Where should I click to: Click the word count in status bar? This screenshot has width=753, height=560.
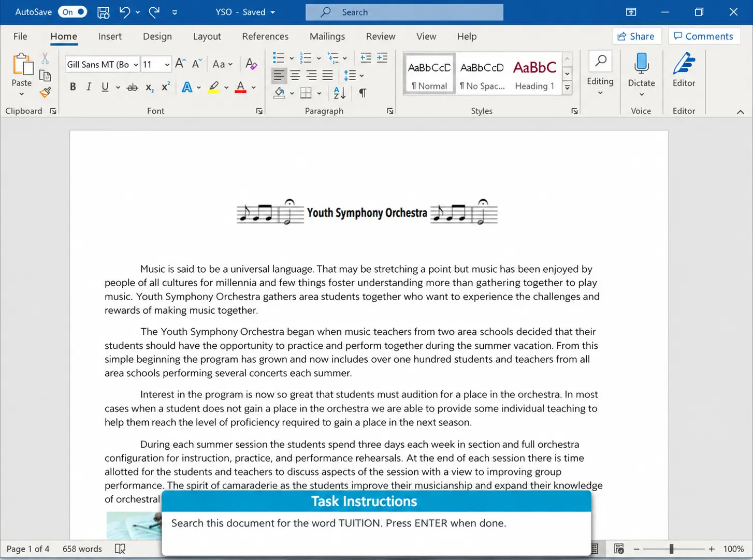82,549
